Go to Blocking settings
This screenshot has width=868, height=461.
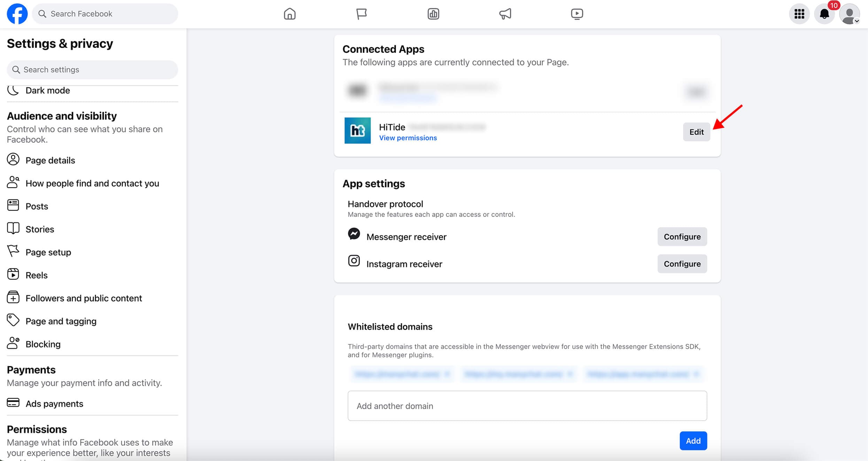[43, 344]
